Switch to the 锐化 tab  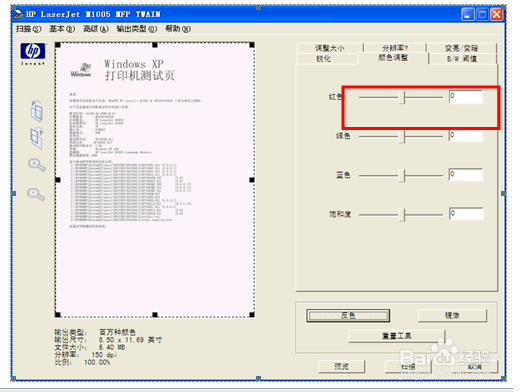pyautogui.click(x=327, y=59)
